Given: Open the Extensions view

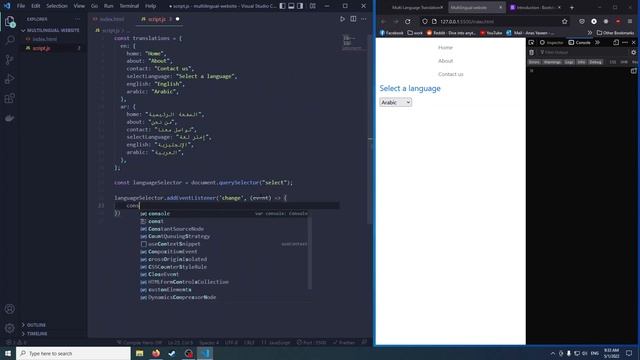Looking at the screenshot, I should click(x=10, y=98).
